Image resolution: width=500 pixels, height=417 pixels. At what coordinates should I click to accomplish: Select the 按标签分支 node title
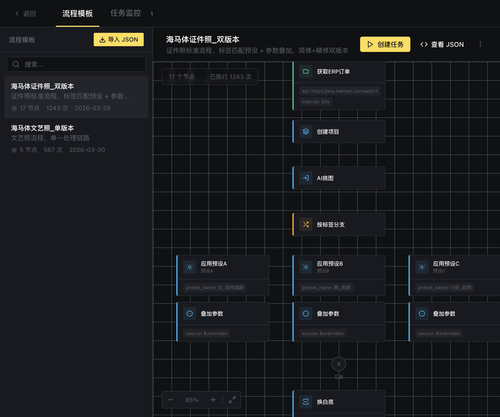pyautogui.click(x=331, y=225)
